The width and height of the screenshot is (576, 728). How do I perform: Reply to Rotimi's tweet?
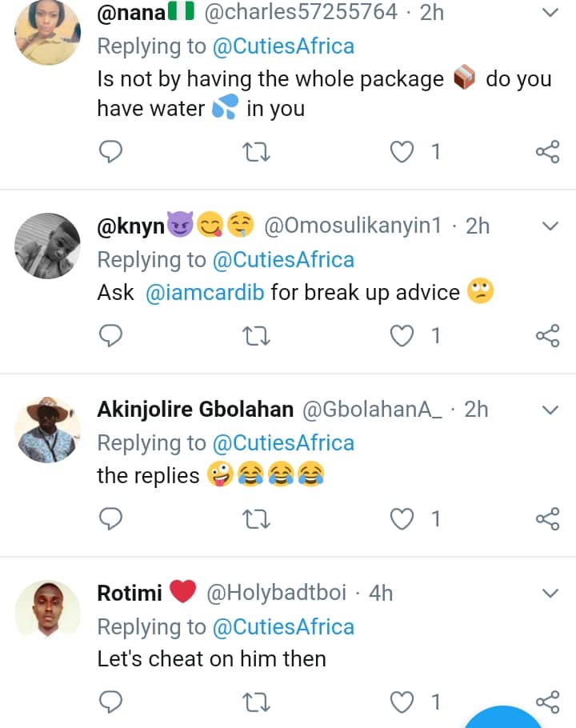tap(111, 702)
